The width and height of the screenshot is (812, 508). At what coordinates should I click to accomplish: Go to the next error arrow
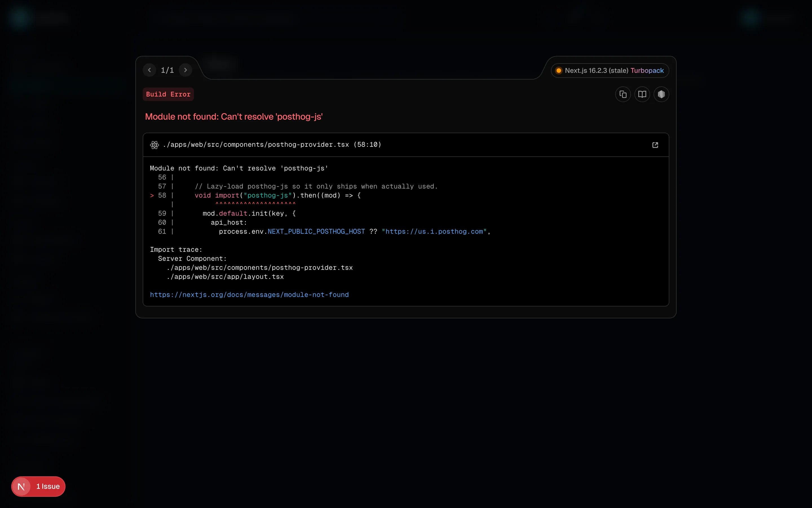(185, 70)
